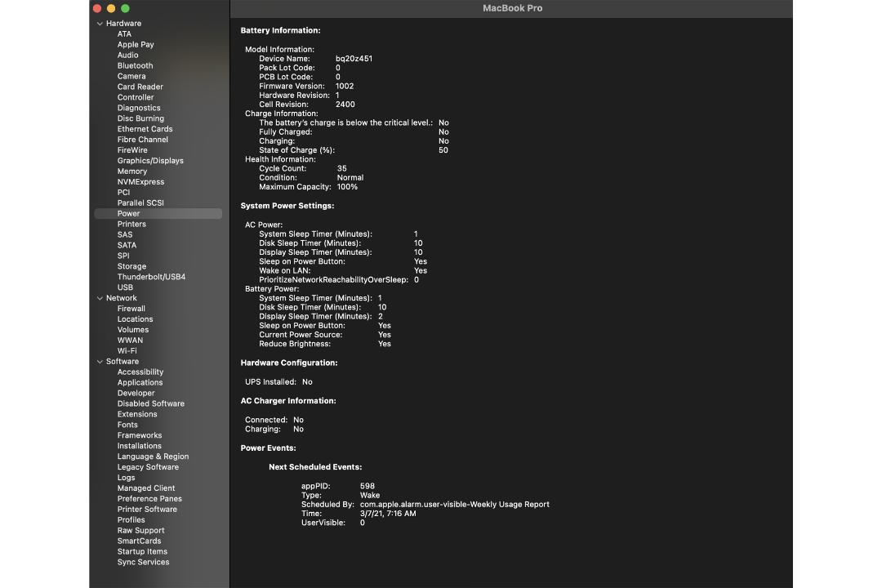Viewport: 882px width, 588px height.
Task: Click the device name value bq20z451
Action: 354,59
